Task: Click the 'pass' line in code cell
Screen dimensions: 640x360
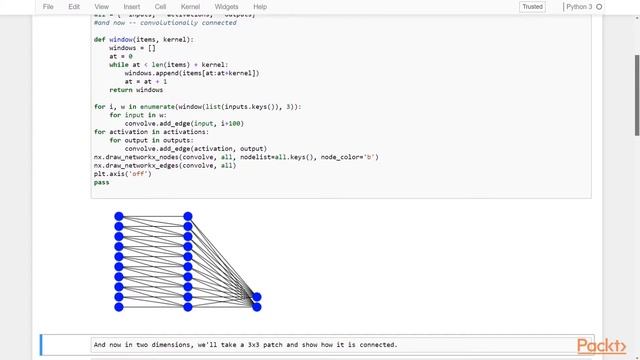Action: 101,182
